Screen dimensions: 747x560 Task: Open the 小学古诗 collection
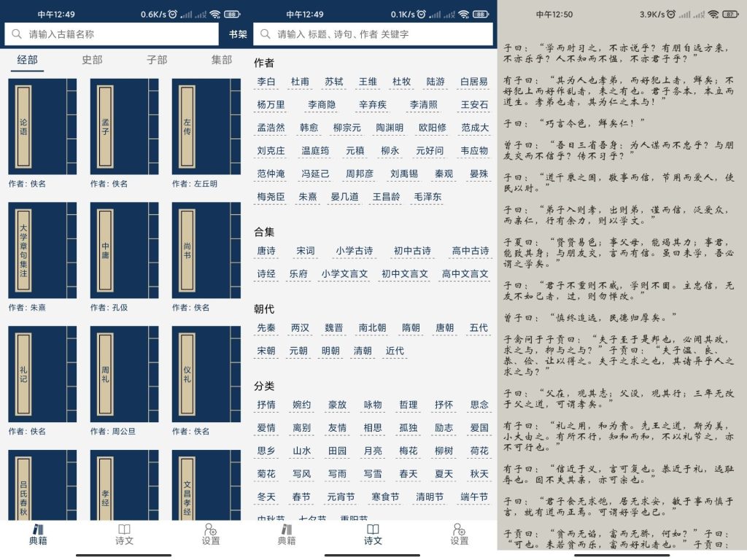tap(355, 250)
